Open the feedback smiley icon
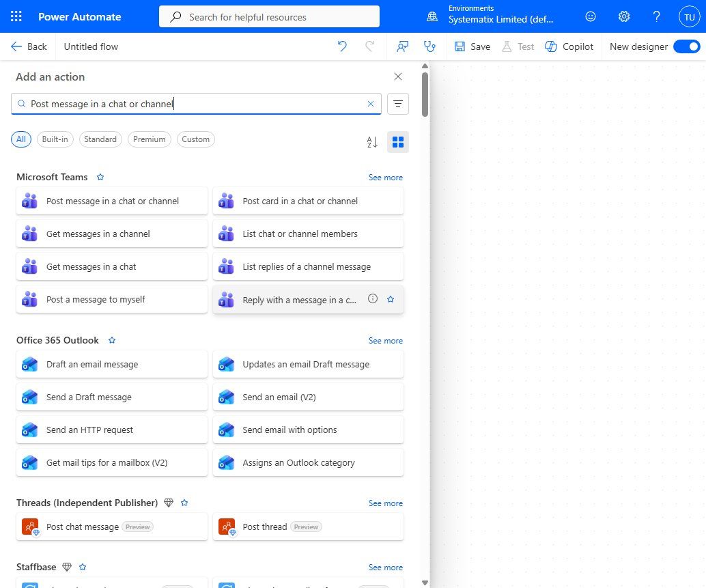 coord(591,16)
